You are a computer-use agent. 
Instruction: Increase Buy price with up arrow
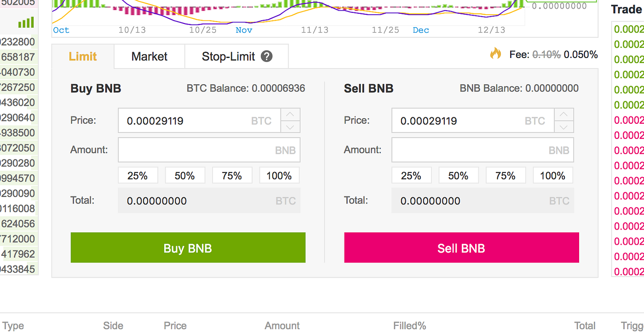pyautogui.click(x=290, y=115)
